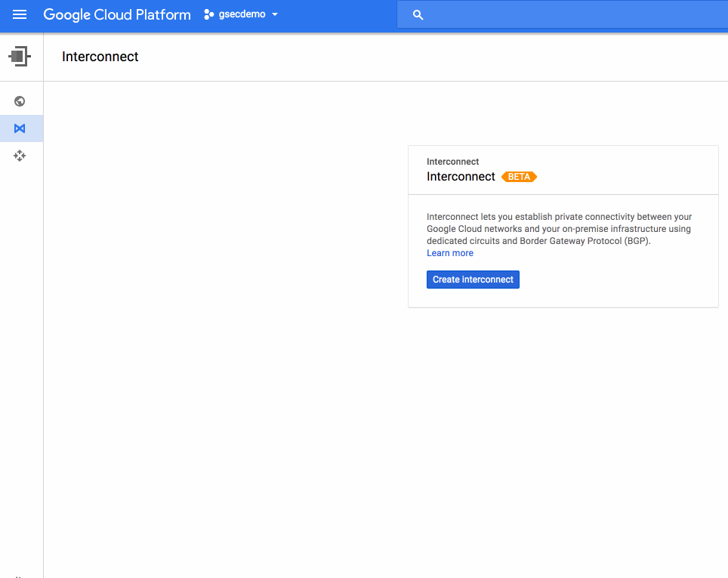Image resolution: width=728 pixels, height=578 pixels.
Task: Open the hamburger navigation menu
Action: [20, 14]
